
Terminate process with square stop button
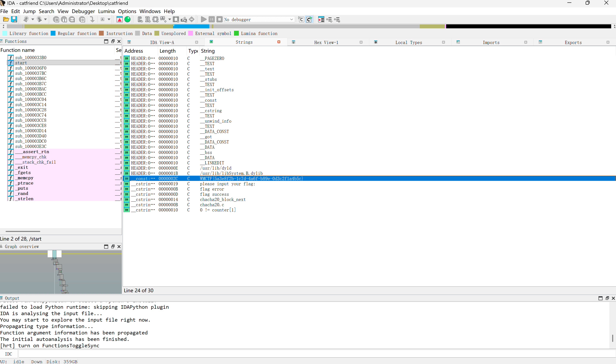(220, 19)
